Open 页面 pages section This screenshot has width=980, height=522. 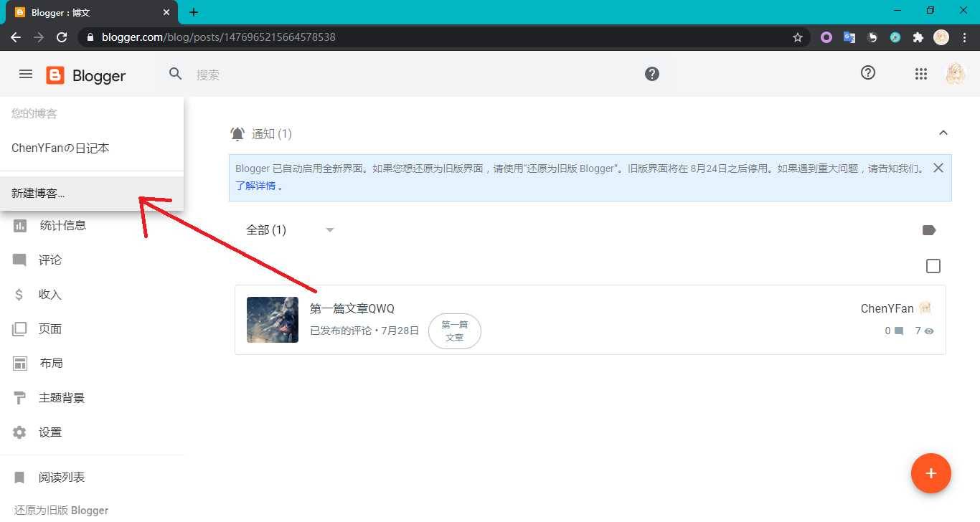point(50,328)
